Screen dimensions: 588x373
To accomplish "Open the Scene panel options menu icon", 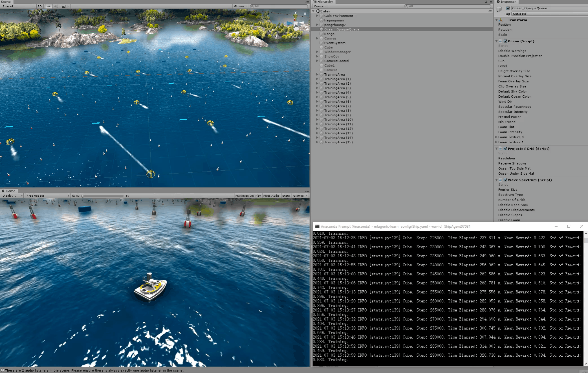I will (x=307, y=2).
